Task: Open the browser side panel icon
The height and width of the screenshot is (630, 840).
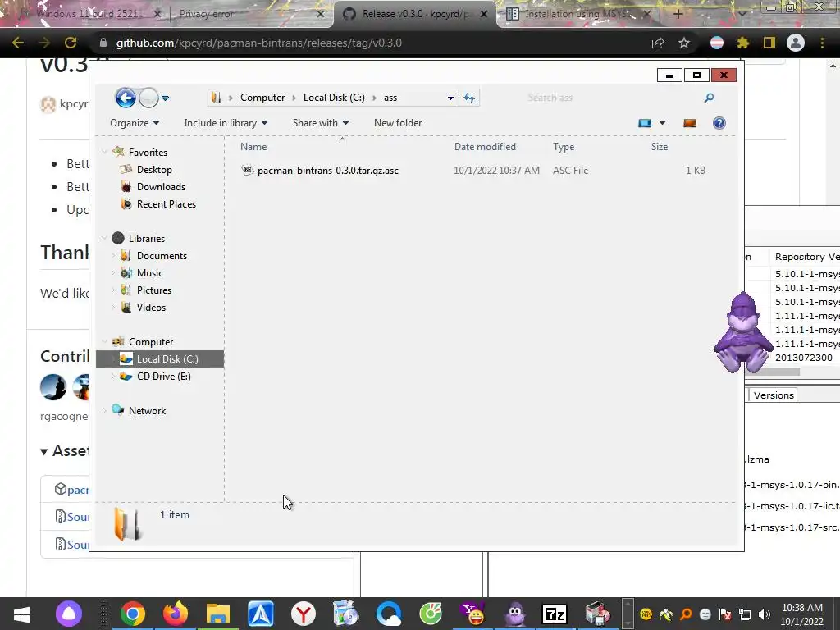Action: [x=769, y=43]
